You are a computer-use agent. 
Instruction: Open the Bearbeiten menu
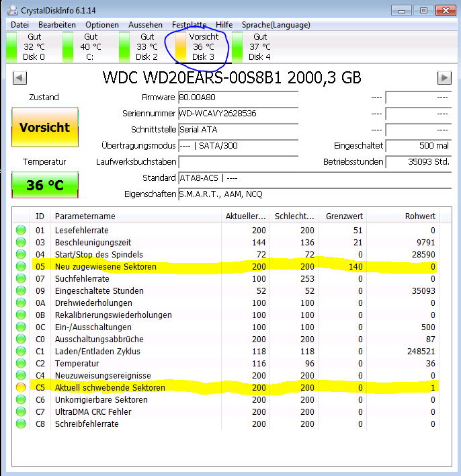point(57,25)
